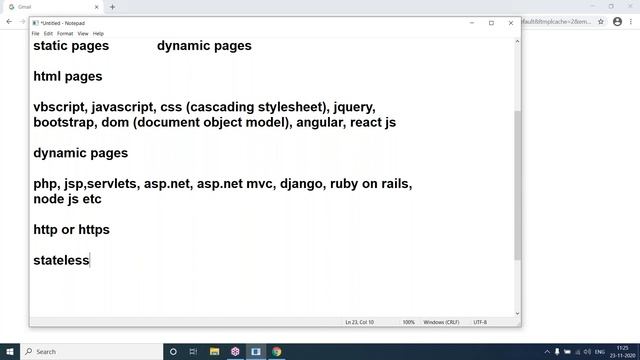Open File Explorer from taskbar
The image size is (640, 360).
pyautogui.click(x=214, y=351)
